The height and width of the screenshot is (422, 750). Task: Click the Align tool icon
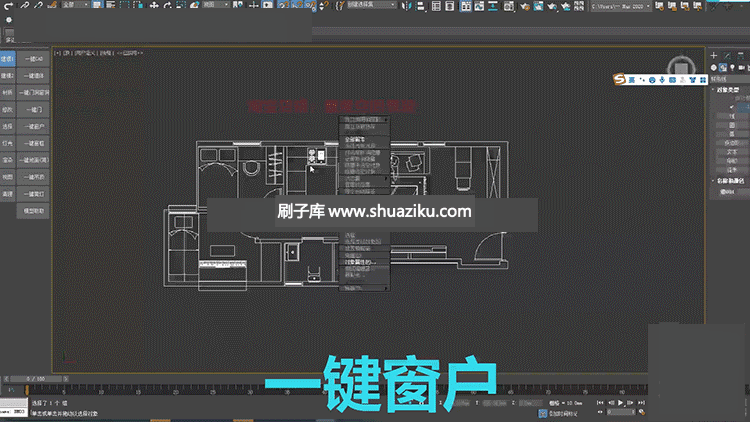(420, 6)
